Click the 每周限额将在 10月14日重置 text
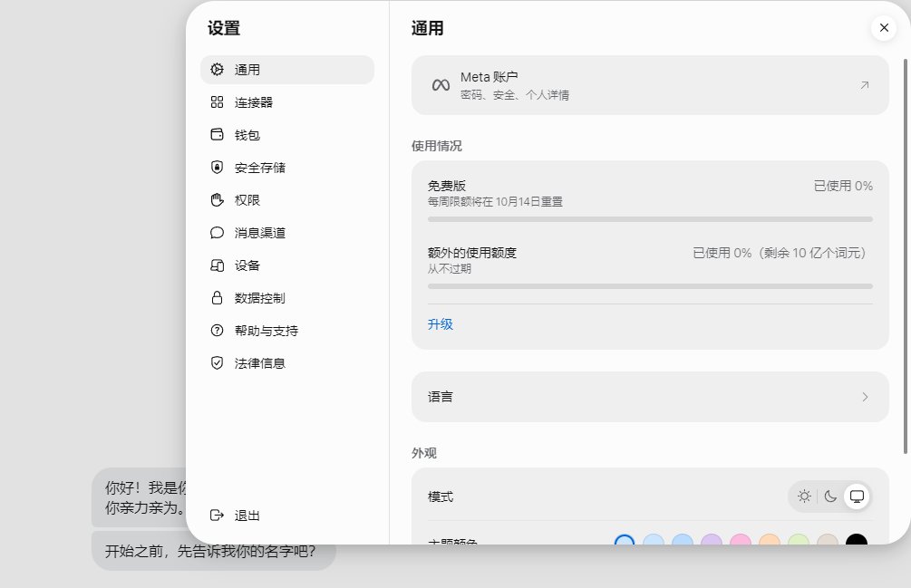Image resolution: width=911 pixels, height=588 pixels. (x=495, y=201)
